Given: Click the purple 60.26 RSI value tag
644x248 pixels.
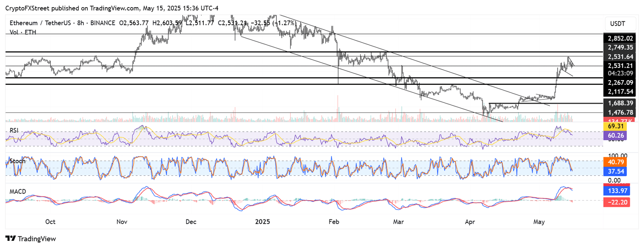Looking at the screenshot, I should pos(616,135).
